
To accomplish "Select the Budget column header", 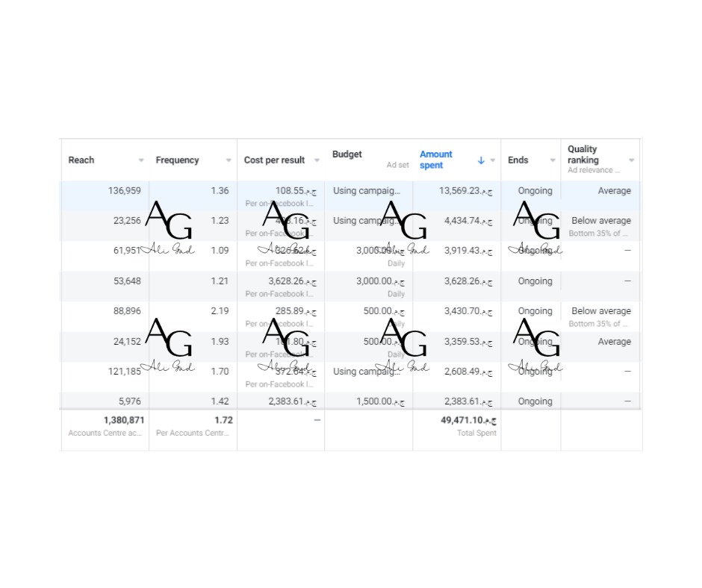I will pos(347,154).
